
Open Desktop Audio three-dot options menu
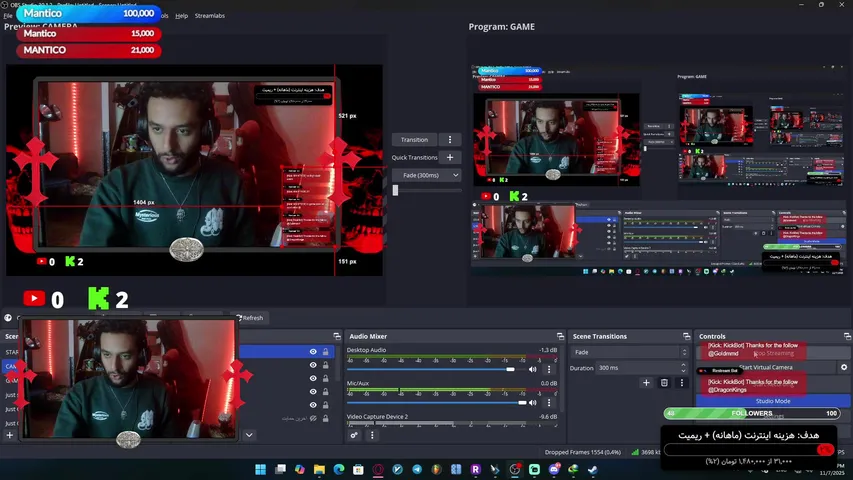coord(549,370)
